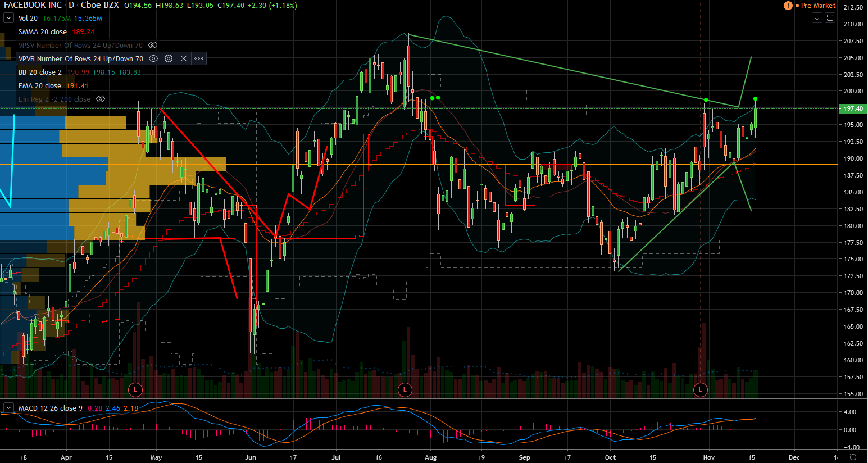The image size is (868, 463).
Task: Open the VPVR indicator More menu
Action: coord(199,58)
